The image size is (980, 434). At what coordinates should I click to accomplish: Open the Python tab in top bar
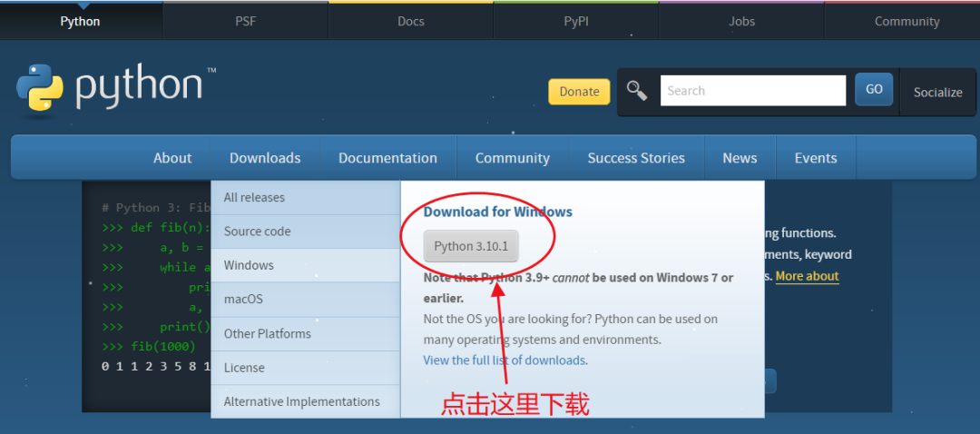click(x=80, y=21)
